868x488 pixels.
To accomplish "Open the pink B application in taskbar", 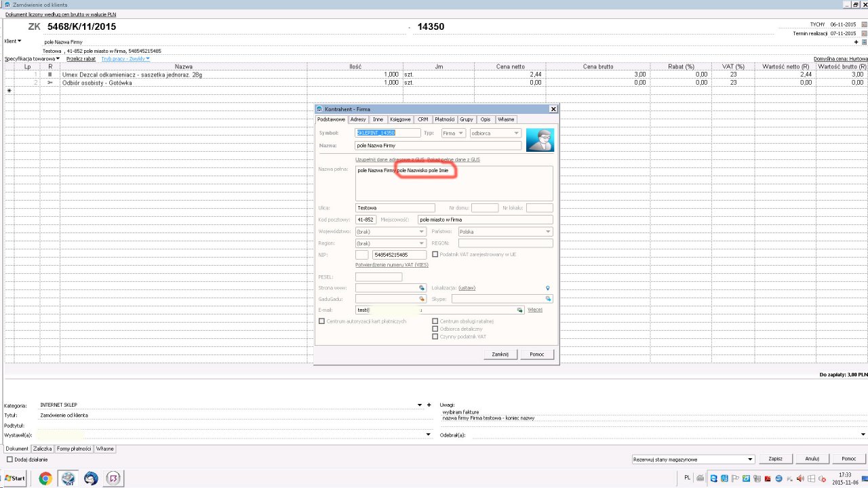I will pos(113,479).
